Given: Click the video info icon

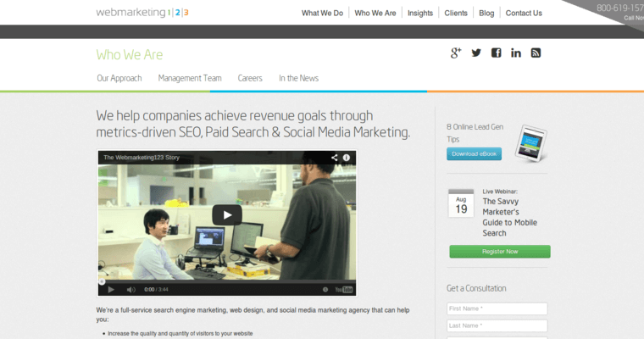Looking at the screenshot, I should click(x=347, y=158).
